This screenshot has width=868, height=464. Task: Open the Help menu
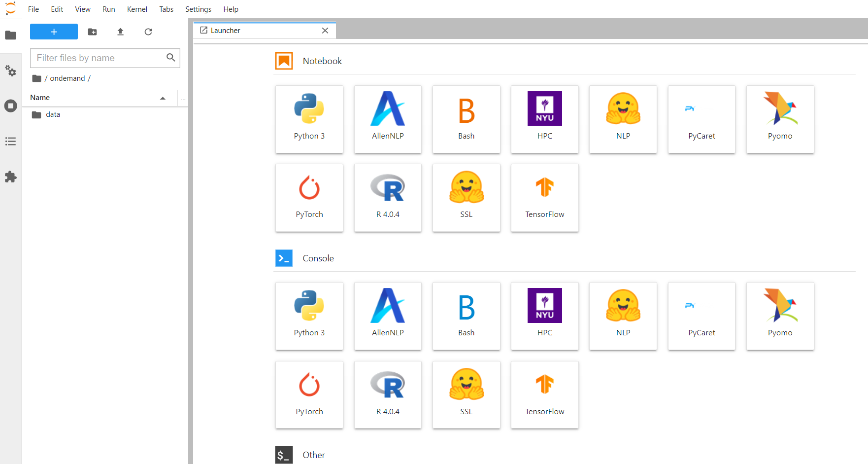[x=231, y=9]
